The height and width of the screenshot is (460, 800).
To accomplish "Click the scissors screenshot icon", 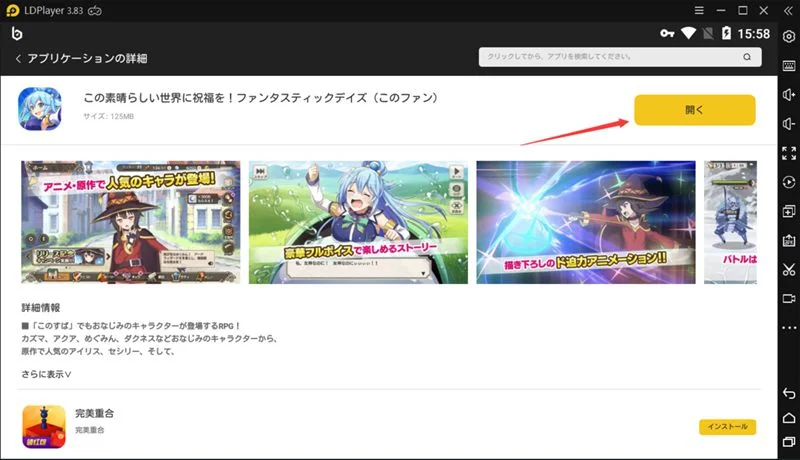I will [789, 269].
